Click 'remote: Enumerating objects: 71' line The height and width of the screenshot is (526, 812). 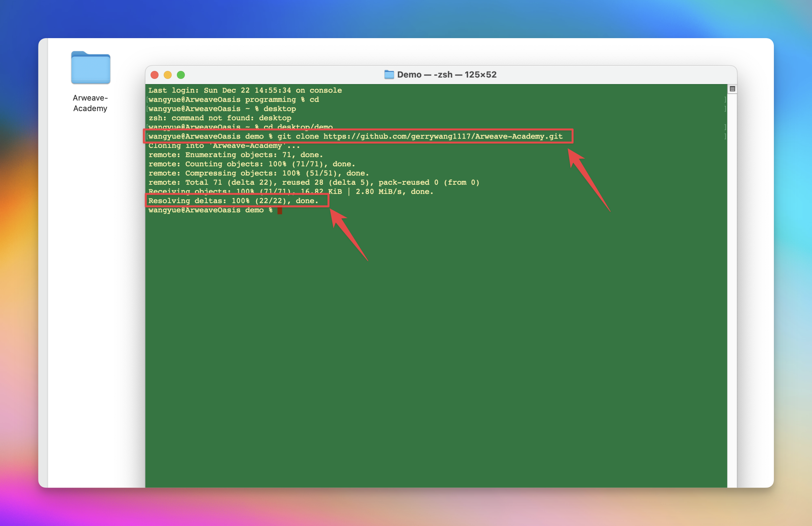[x=235, y=155]
